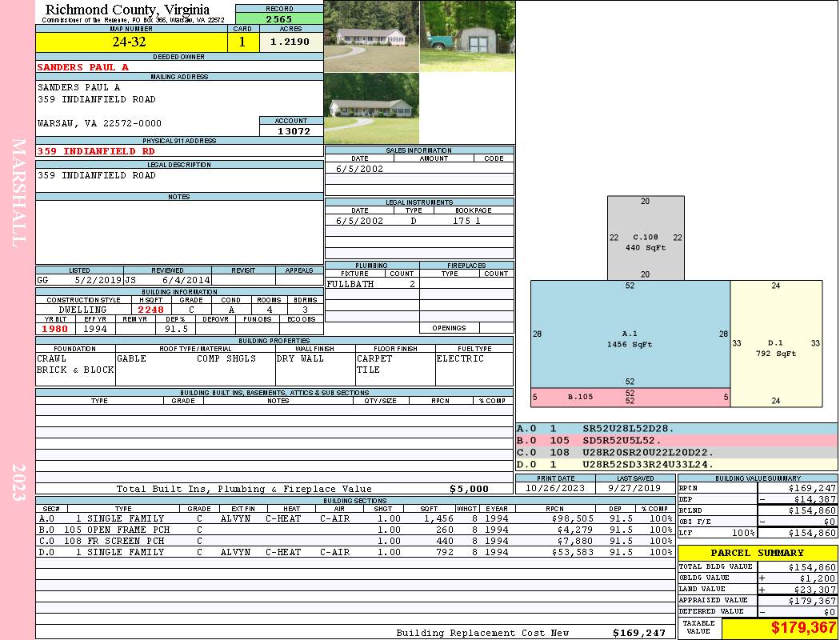Click the red taxable value $179,367
Viewport: 840px width, 640px height.
click(x=779, y=628)
